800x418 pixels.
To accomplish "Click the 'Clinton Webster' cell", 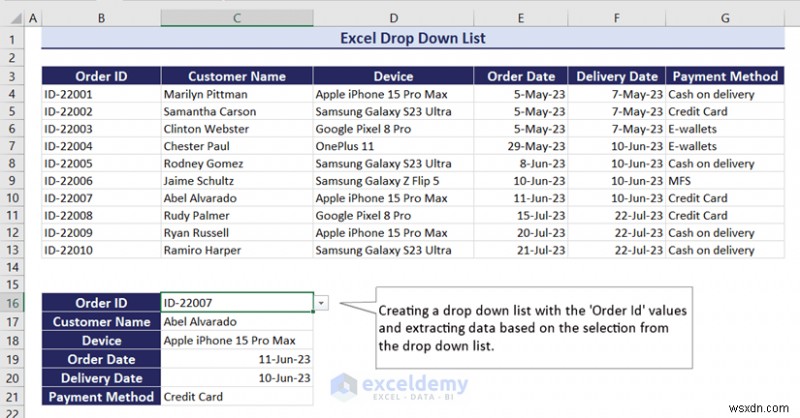I will tap(237, 129).
